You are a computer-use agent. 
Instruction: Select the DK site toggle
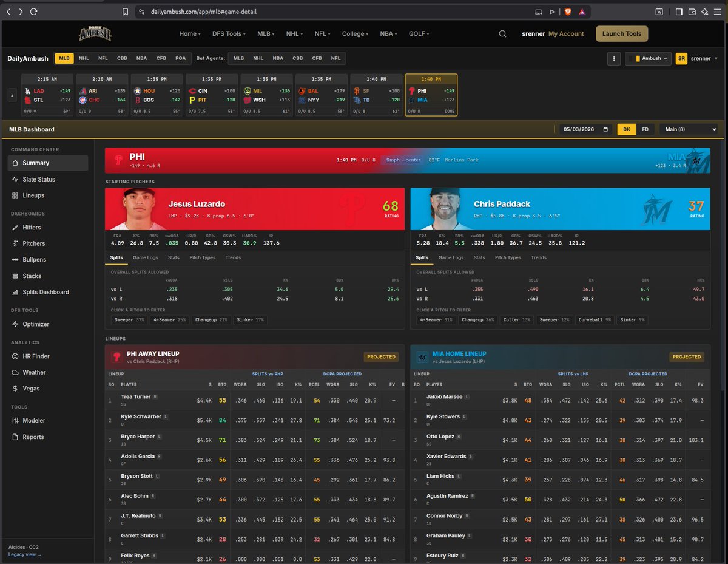[627, 129]
